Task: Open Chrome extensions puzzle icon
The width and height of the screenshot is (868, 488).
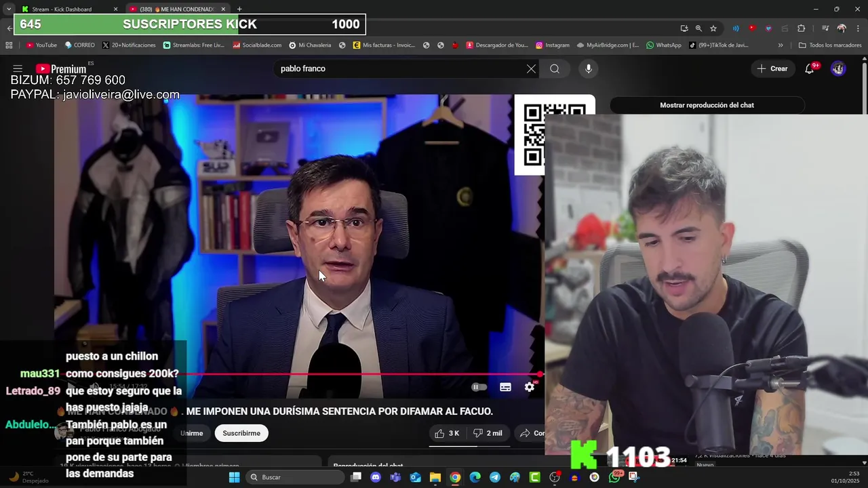Action: coord(801,28)
